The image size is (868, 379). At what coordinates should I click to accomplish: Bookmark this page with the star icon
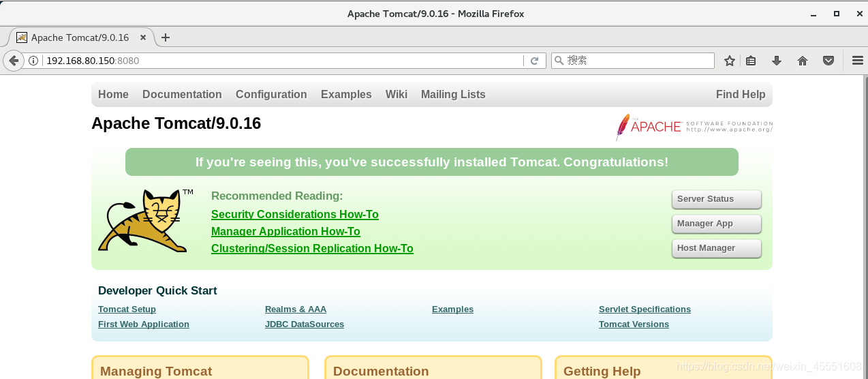730,61
